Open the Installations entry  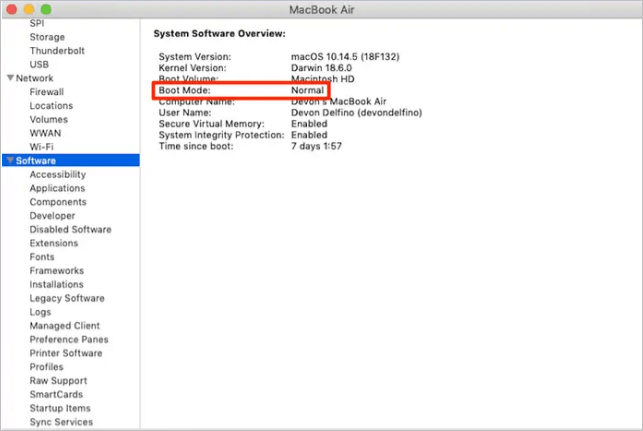tap(56, 285)
